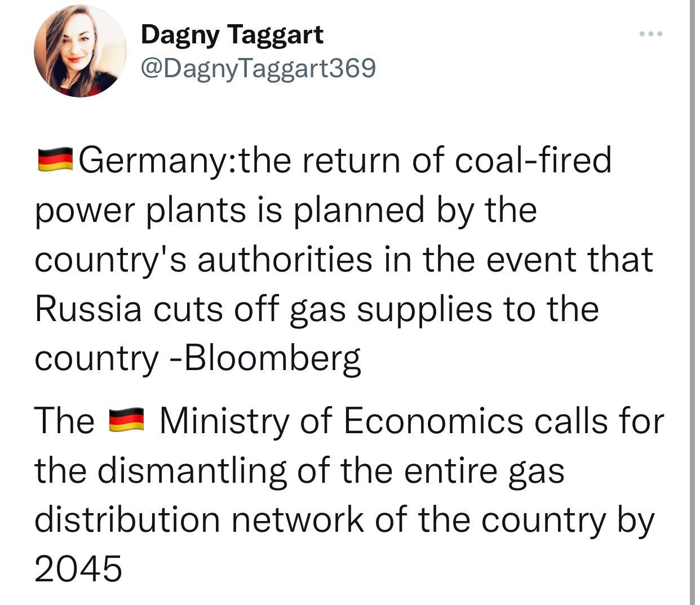Click the German flag emoji before 'Germany'
The width and height of the screenshot is (700, 605).
click(55, 159)
